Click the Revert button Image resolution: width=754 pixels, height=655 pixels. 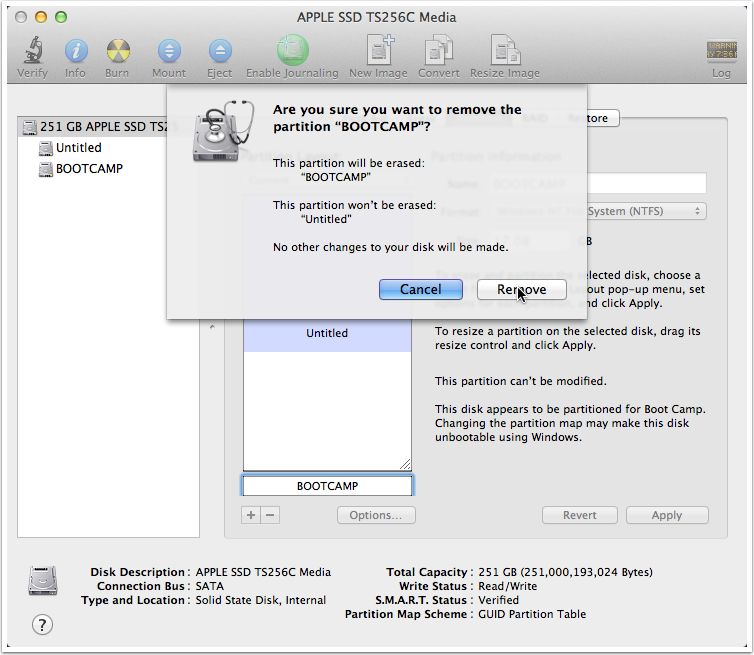tap(580, 515)
